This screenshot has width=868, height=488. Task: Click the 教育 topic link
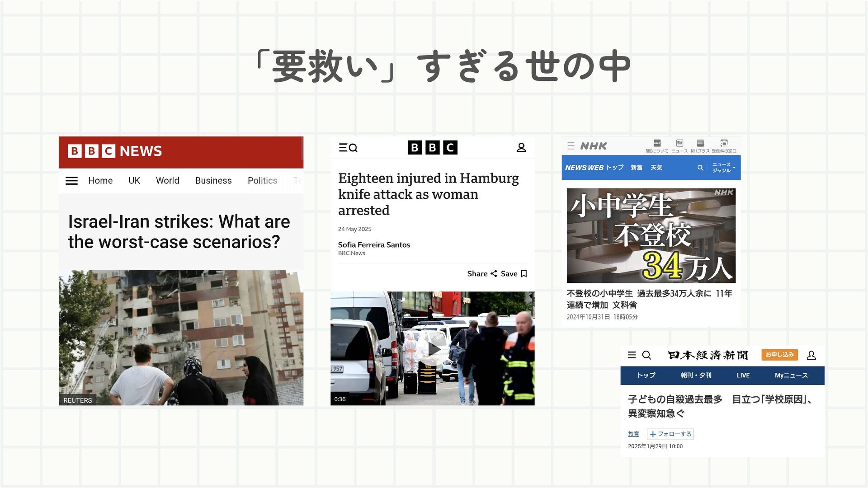pos(633,434)
